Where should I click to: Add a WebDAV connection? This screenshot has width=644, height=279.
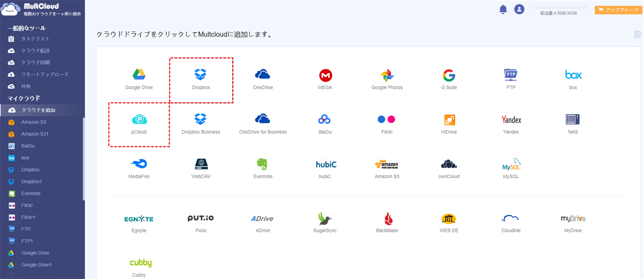point(200,169)
